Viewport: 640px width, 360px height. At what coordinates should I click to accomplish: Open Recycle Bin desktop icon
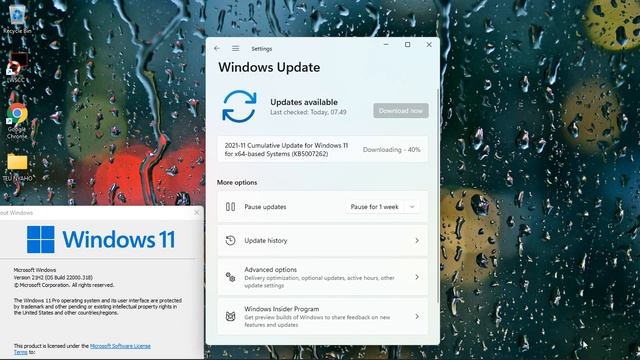[17, 19]
